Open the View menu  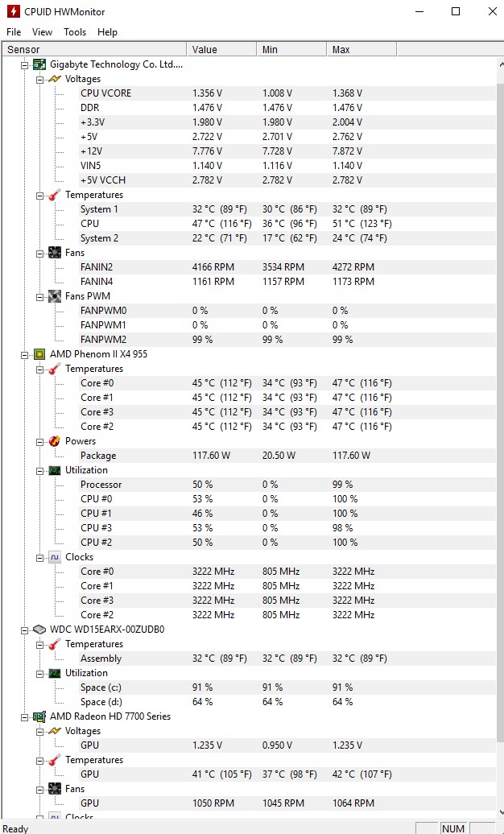point(42,32)
